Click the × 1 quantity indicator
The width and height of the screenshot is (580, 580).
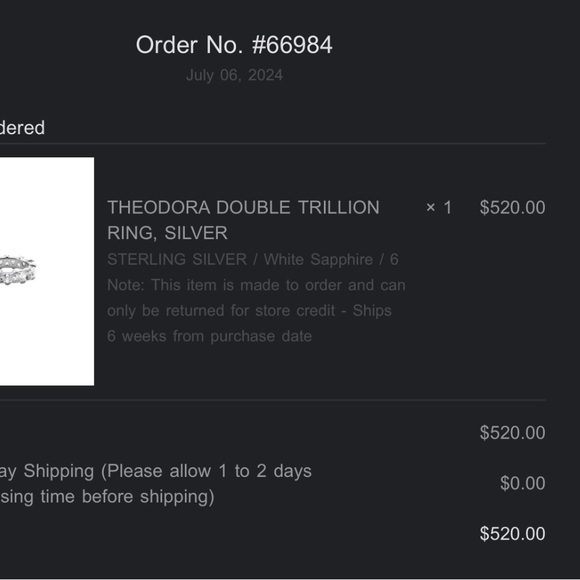tap(438, 208)
